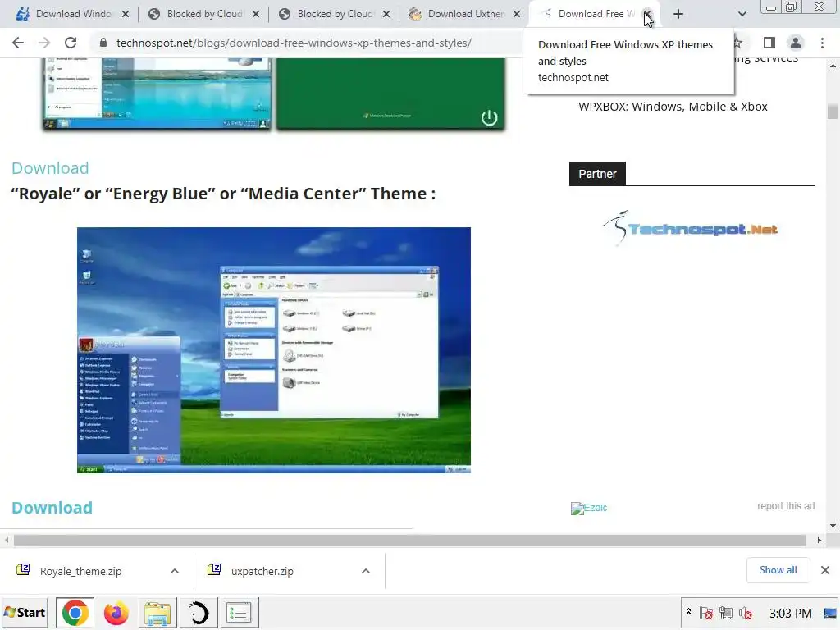Open Royale_theme.zip download

(80, 571)
